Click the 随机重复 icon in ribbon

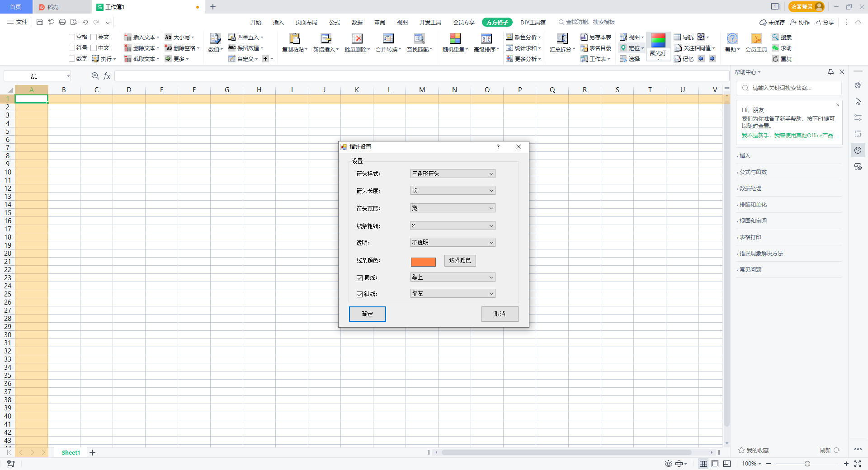coord(455,39)
